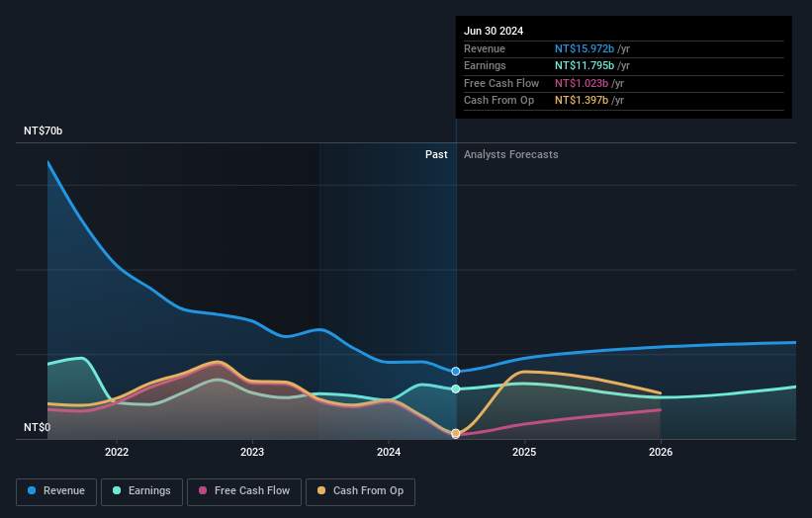The height and width of the screenshot is (518, 812).
Task: Select the Cash From Op data point marker
Action: coord(456,433)
